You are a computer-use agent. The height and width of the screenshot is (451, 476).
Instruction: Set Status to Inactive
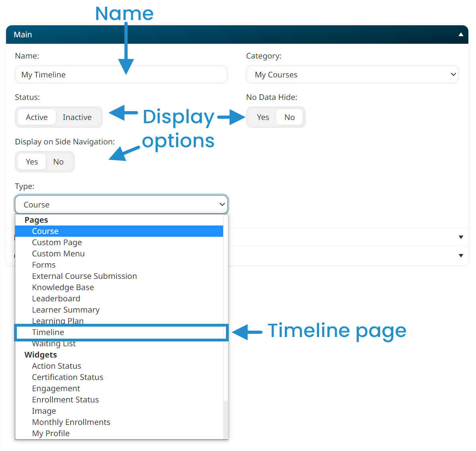[x=77, y=117]
